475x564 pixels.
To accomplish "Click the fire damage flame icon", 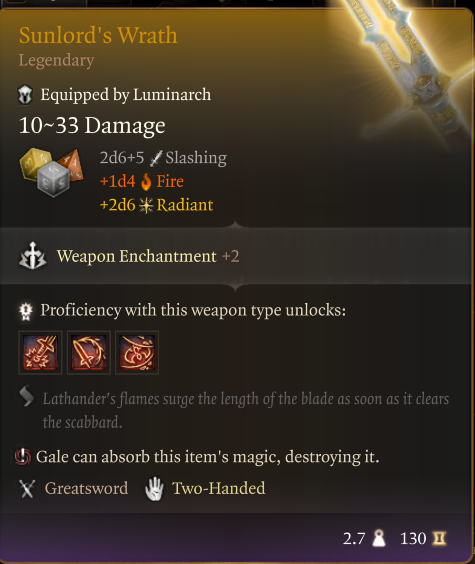I will pos(146,182).
